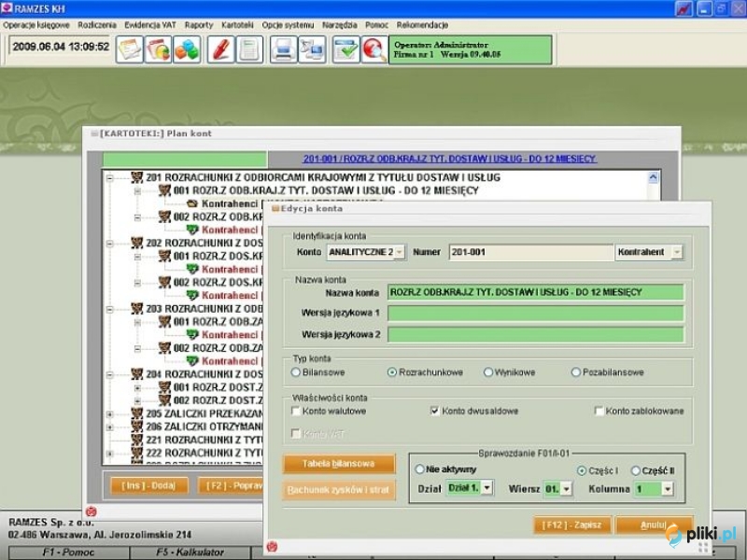
Task: Click the pie chart report toolbar icon
Action: 158,49
